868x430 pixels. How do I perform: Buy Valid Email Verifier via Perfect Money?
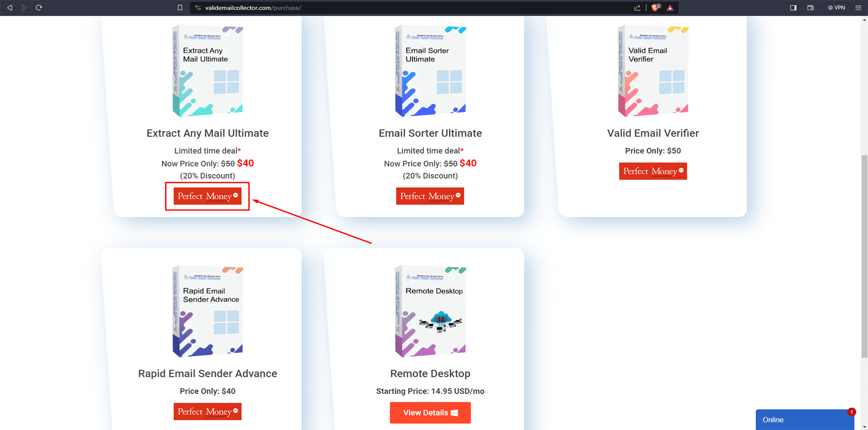(x=653, y=171)
